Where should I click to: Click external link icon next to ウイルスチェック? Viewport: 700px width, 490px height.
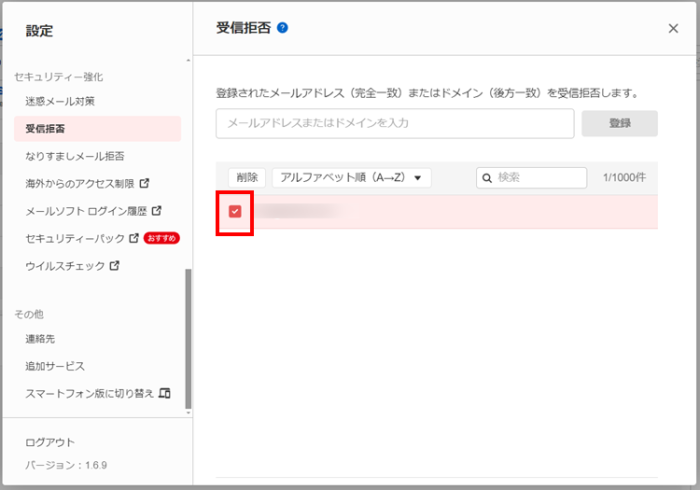[x=114, y=266]
